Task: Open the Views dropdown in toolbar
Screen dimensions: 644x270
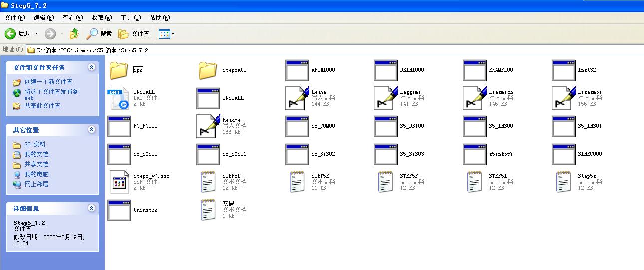Action: [167, 34]
